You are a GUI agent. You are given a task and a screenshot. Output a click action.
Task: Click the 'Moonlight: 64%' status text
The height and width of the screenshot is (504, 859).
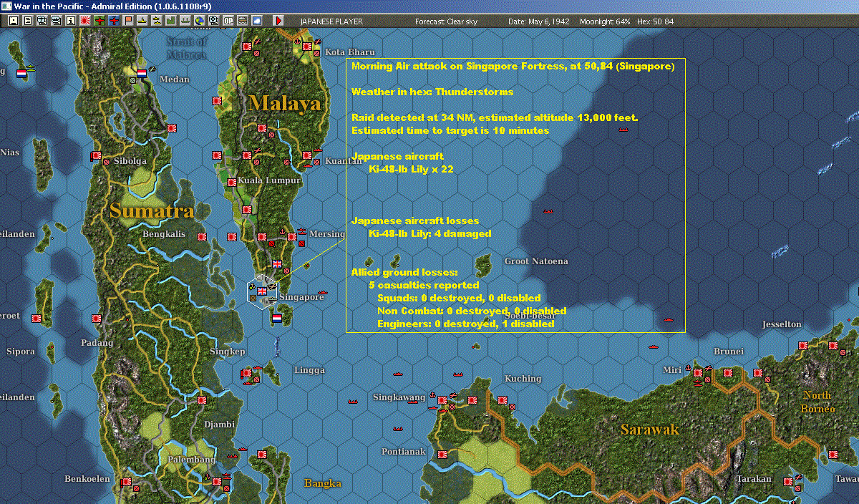605,21
